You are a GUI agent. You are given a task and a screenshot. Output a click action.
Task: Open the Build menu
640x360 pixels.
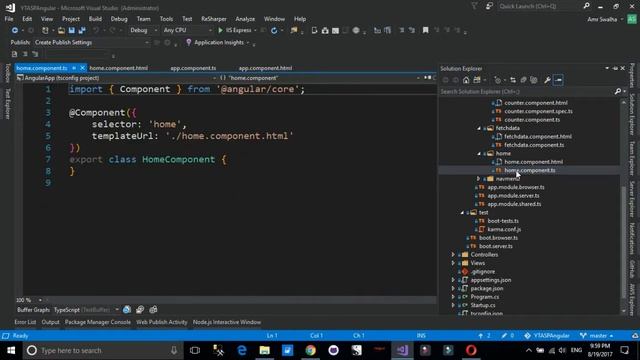click(95, 19)
